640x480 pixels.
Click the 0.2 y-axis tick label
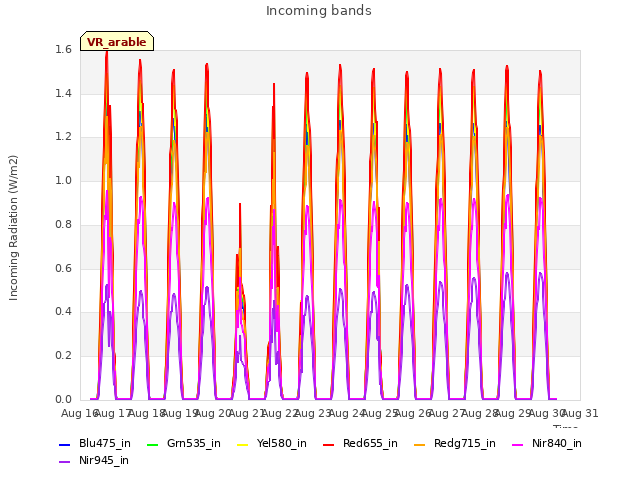click(x=63, y=356)
